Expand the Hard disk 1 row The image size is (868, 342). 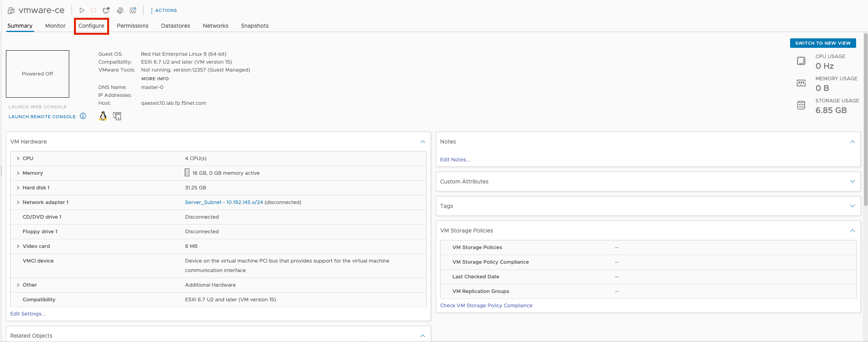[x=18, y=188]
